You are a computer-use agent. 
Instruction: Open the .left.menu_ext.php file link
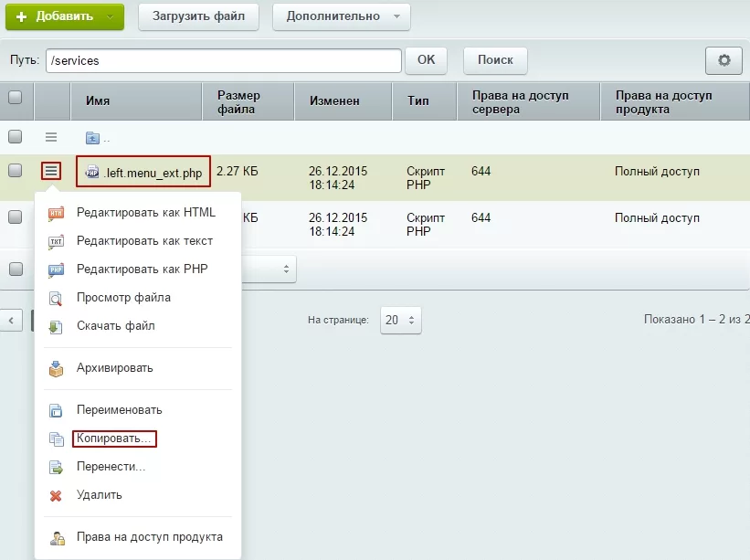(153, 174)
